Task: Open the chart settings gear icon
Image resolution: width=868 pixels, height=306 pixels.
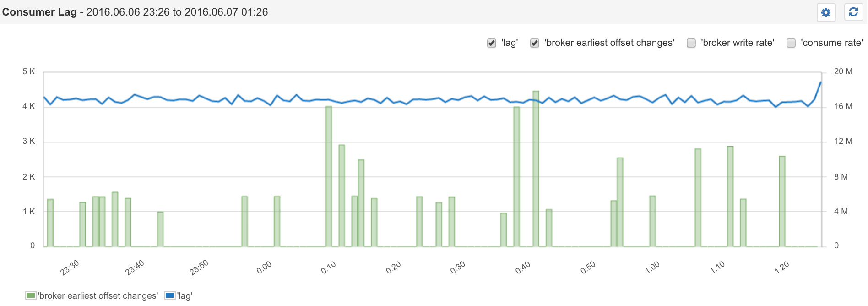Action: coord(826,12)
